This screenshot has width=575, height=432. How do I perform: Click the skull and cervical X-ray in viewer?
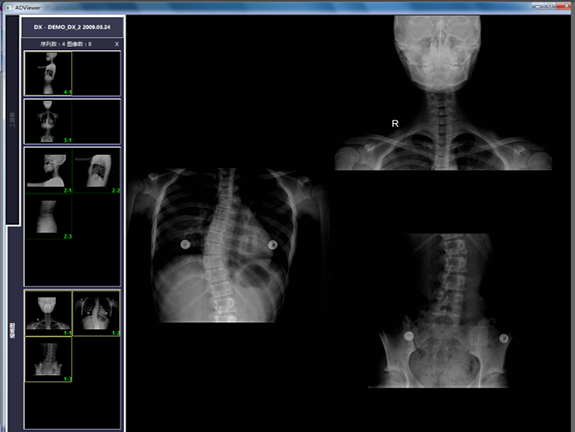pyautogui.click(x=443, y=92)
